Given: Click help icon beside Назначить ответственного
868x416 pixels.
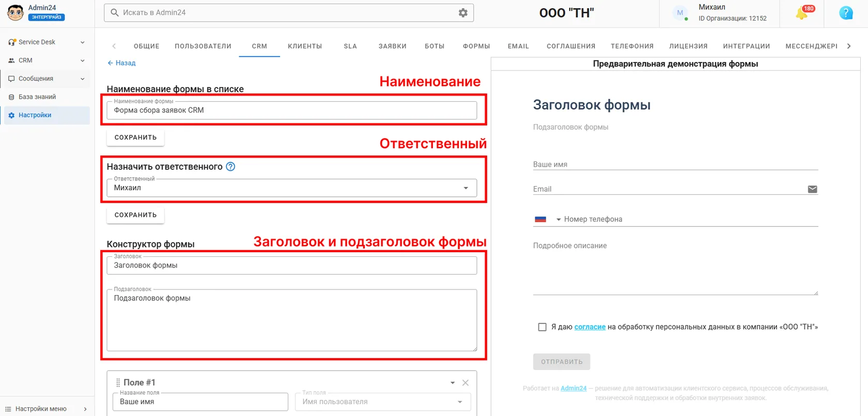Looking at the screenshot, I should [x=230, y=166].
